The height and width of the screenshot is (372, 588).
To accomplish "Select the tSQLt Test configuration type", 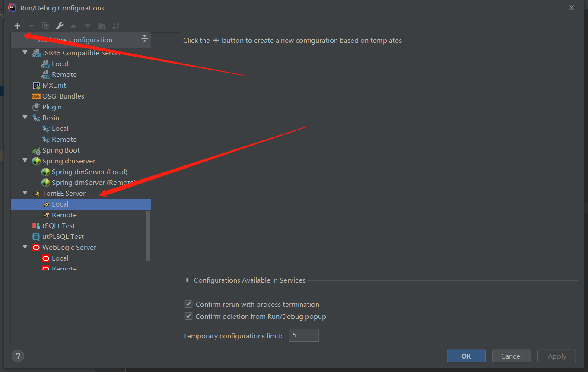I will (x=81, y=226).
